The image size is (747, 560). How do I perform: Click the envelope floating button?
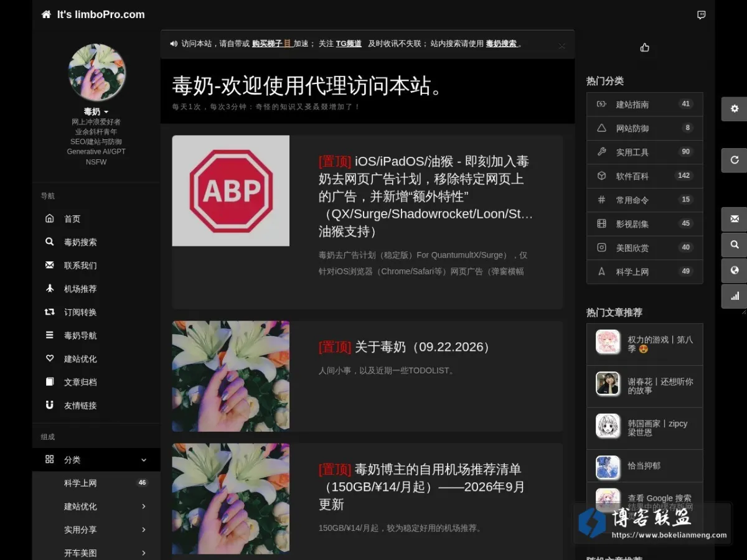point(735,219)
